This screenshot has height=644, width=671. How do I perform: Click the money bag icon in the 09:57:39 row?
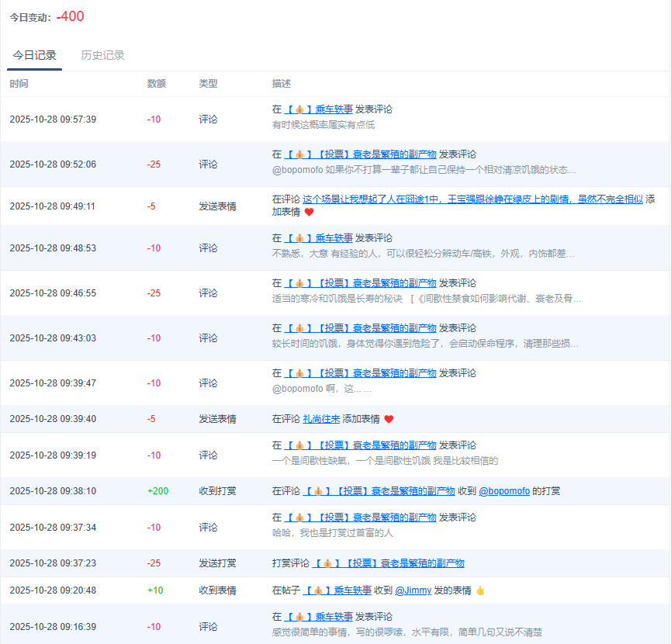(x=299, y=109)
